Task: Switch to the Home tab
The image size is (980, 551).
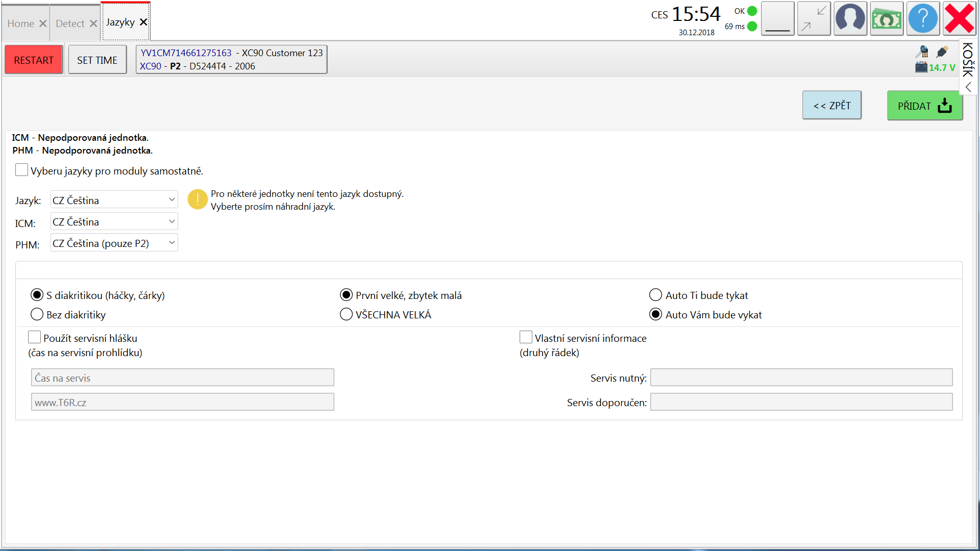Action: (20, 23)
